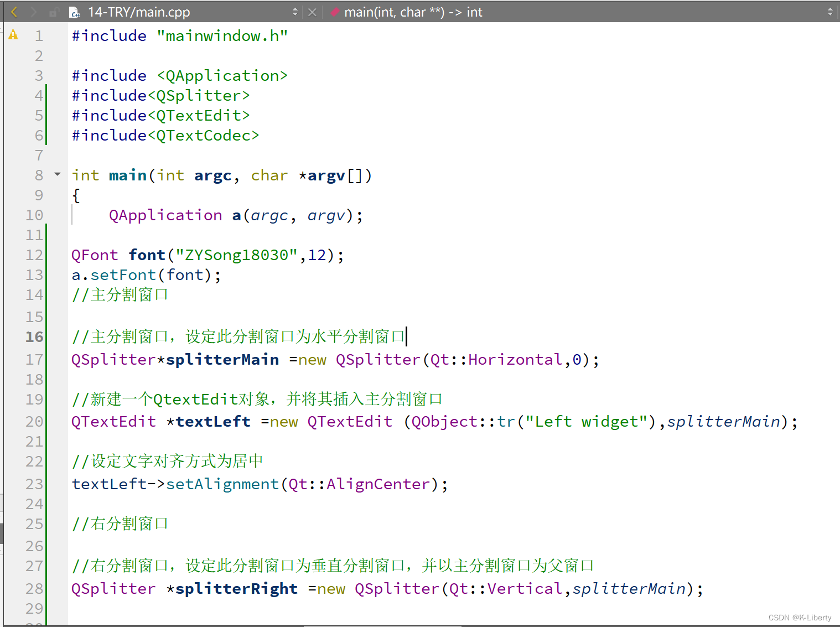
Task: Click the forward navigation arrow
Action: [x=32, y=12]
